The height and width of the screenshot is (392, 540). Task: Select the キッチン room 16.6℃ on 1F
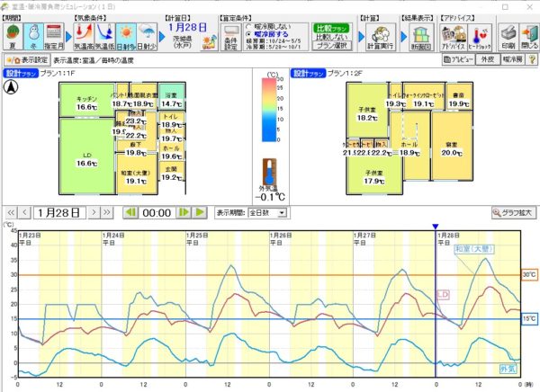point(86,100)
